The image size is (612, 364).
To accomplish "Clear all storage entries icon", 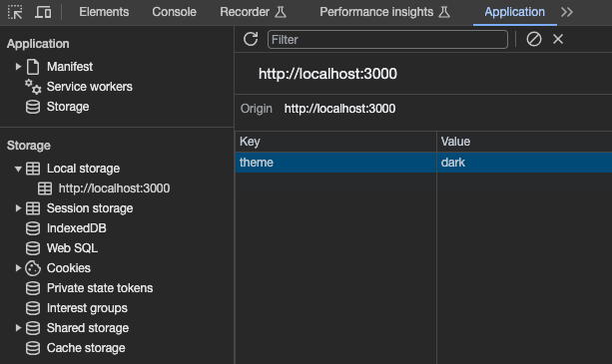I will click(533, 39).
